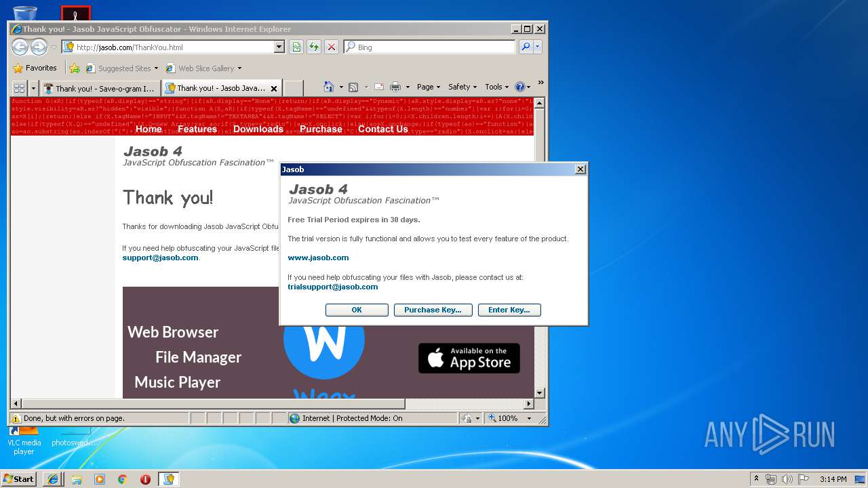868x488 pixels.
Task: Close the active Jasob browser tab
Action: [x=274, y=88]
